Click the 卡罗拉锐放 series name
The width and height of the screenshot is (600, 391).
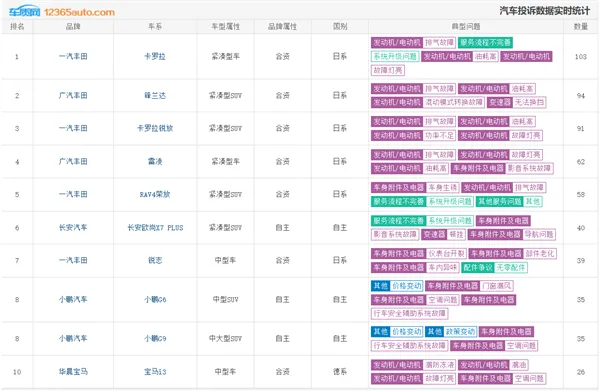[155, 128]
